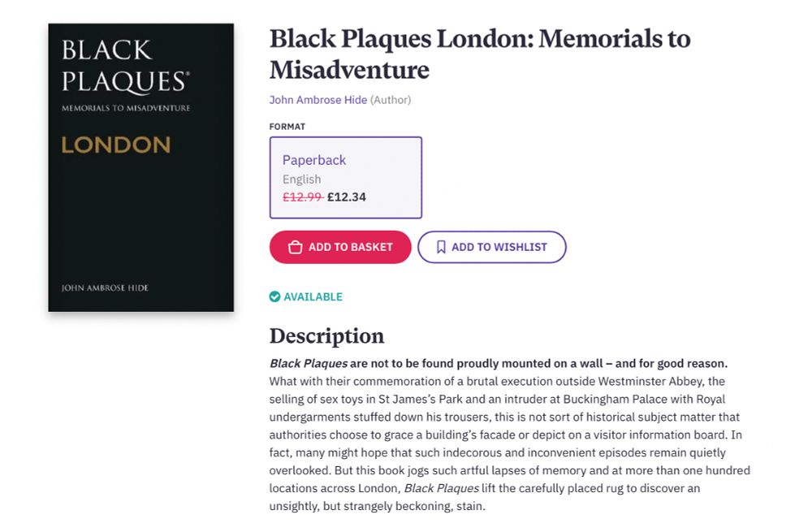Click the Add to Wishlist button
812x532 pixels.
point(491,246)
